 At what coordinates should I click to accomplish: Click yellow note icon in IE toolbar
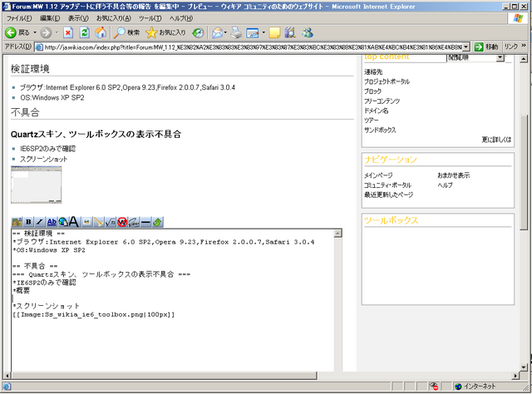274,32
